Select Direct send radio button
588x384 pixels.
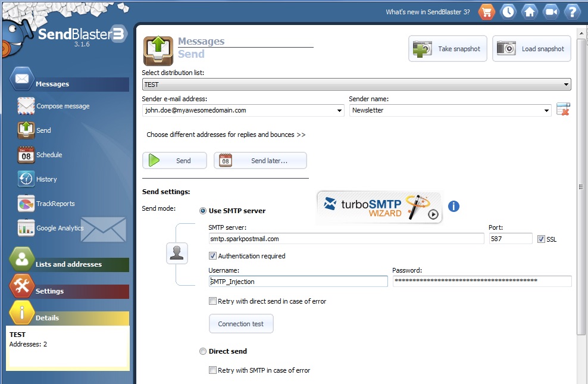[203, 351]
